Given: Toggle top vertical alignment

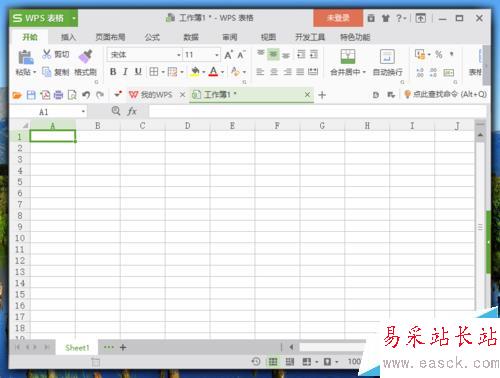Looking at the screenshot, I should tap(261, 54).
